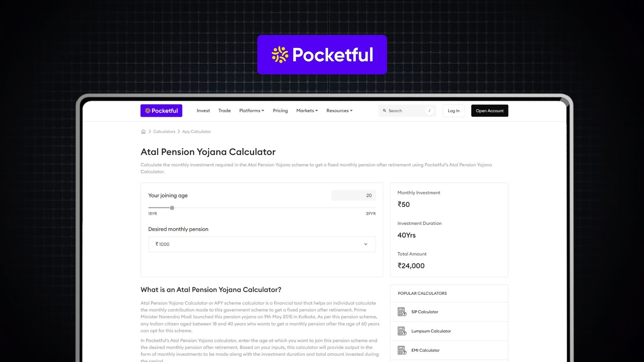The image size is (644, 362).
Task: Select the Trade menu item
Action: click(x=224, y=111)
